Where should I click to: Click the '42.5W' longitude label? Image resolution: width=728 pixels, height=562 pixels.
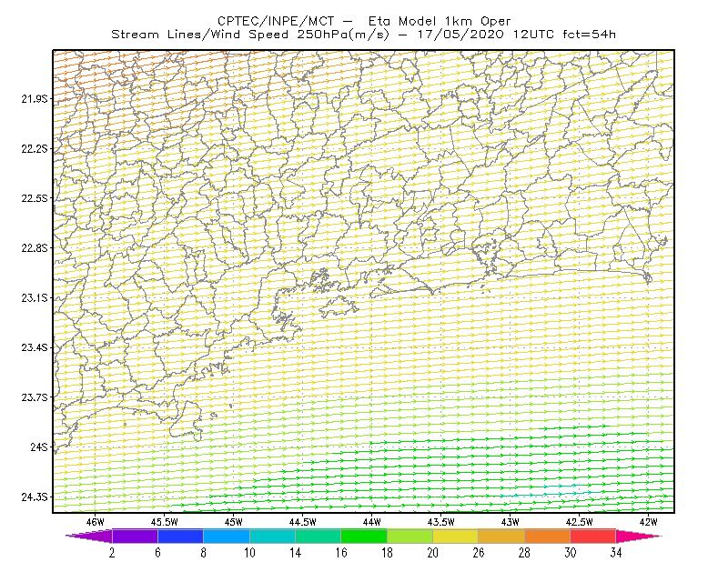(x=580, y=522)
